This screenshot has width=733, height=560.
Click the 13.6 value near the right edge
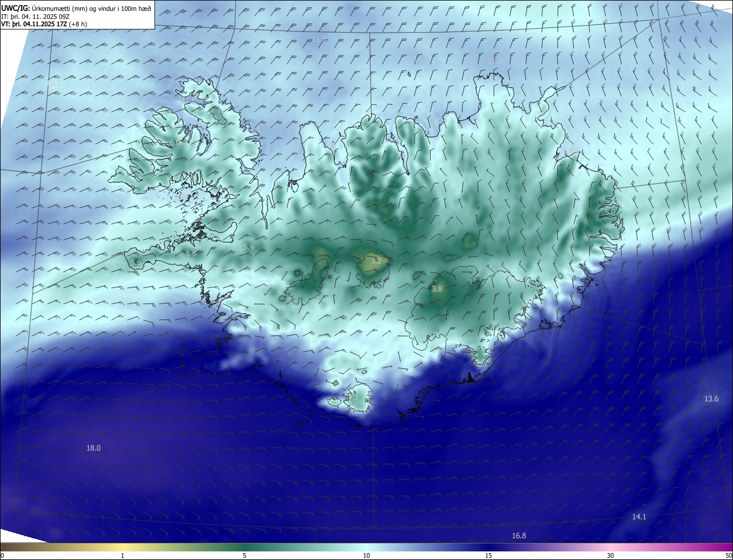tap(711, 399)
